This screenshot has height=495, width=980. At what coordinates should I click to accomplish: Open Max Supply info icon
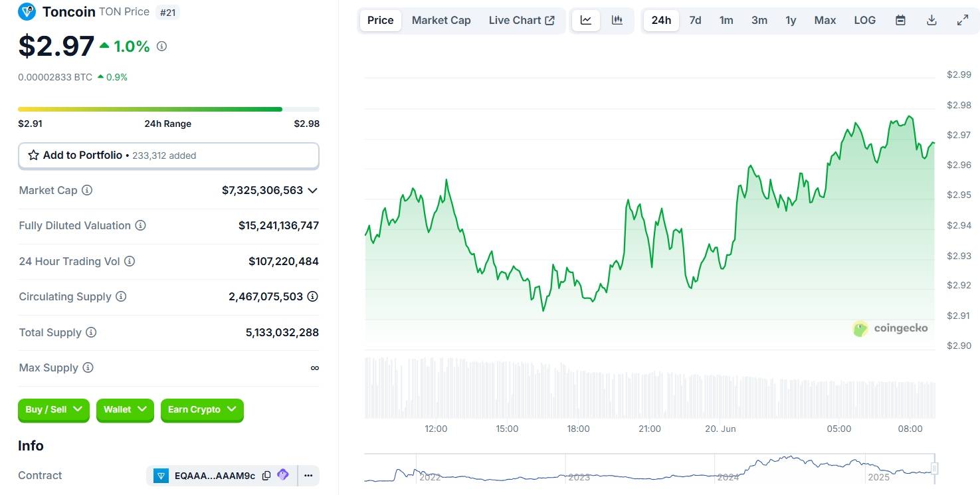pyautogui.click(x=88, y=367)
